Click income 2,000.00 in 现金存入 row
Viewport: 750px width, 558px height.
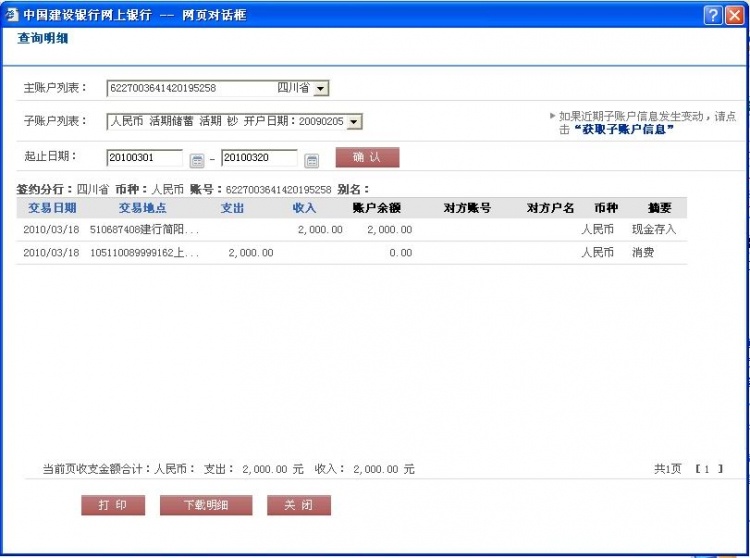320,230
